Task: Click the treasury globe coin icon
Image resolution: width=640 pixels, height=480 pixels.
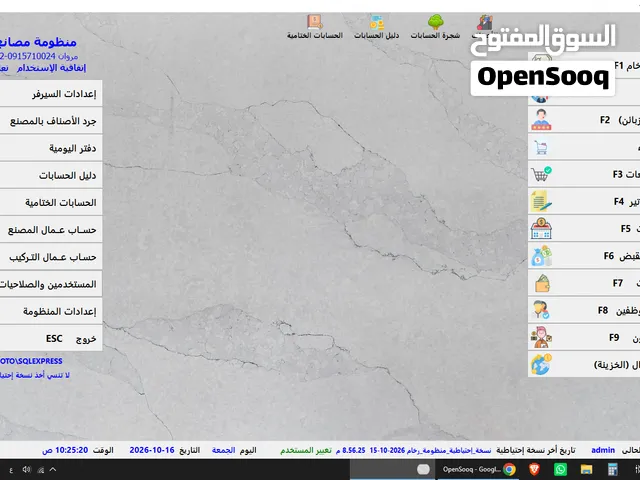Action: (x=541, y=364)
